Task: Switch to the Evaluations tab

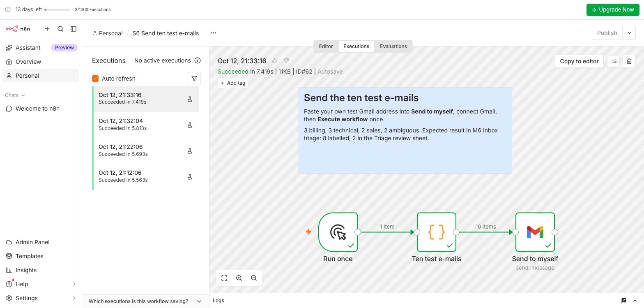Action: point(393,46)
